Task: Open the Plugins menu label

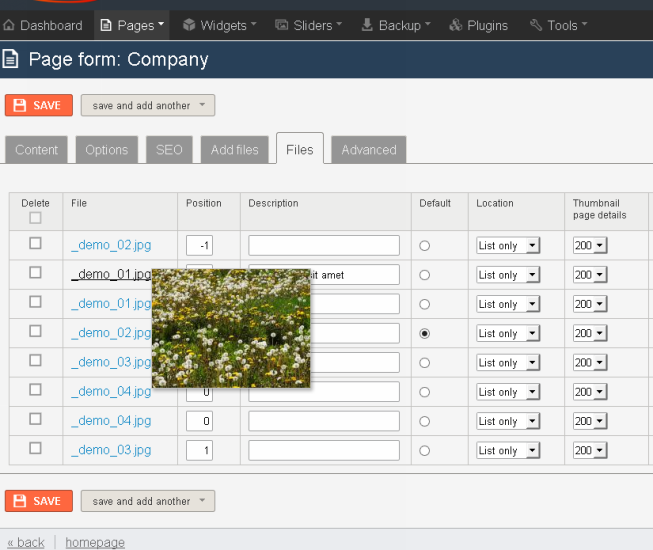Action: 488,25
